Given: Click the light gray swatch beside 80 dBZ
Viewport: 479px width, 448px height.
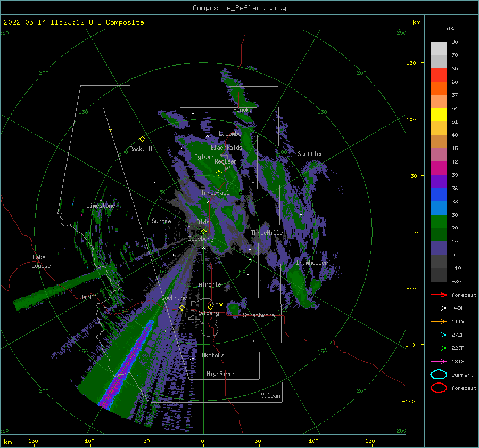Looking at the screenshot, I should pos(439,48).
